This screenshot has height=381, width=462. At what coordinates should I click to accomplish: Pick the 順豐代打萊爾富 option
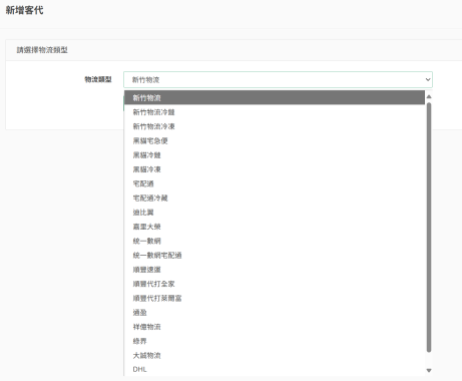tap(275, 298)
